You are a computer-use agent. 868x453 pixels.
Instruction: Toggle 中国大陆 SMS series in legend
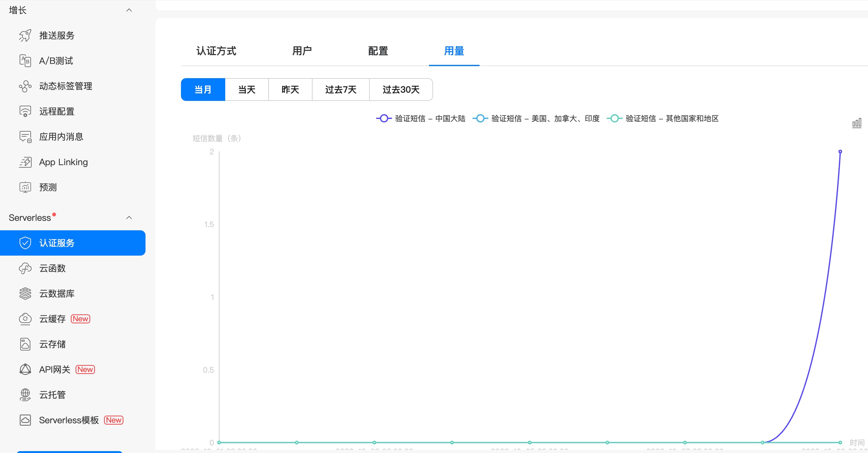(x=421, y=119)
